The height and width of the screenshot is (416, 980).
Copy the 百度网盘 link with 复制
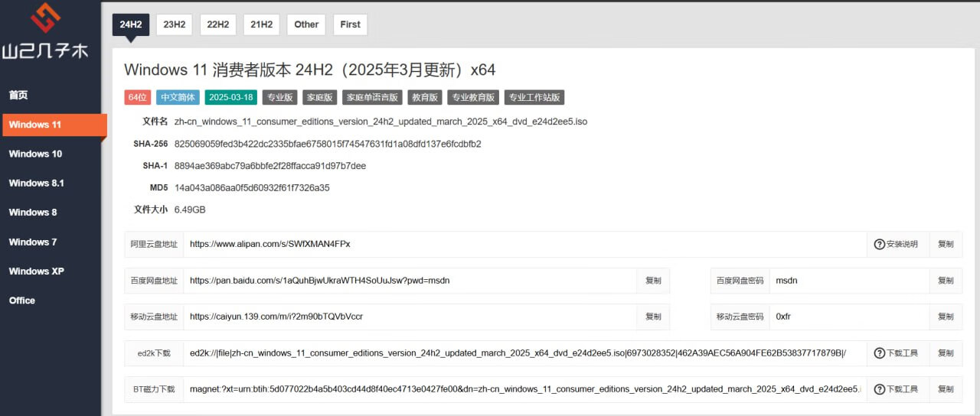coord(653,281)
